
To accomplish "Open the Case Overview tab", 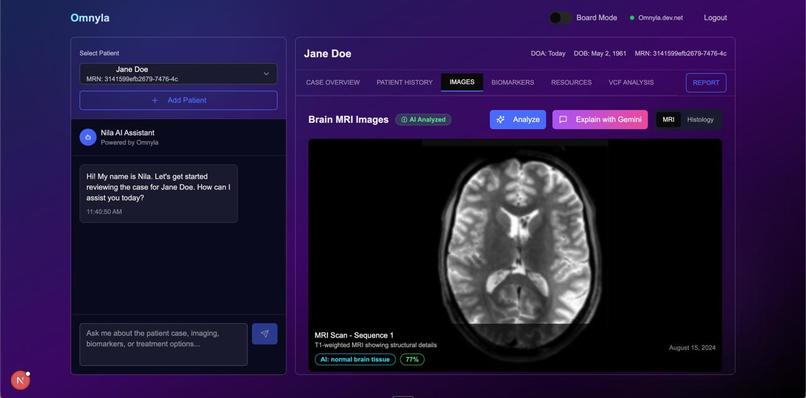I will click(333, 82).
